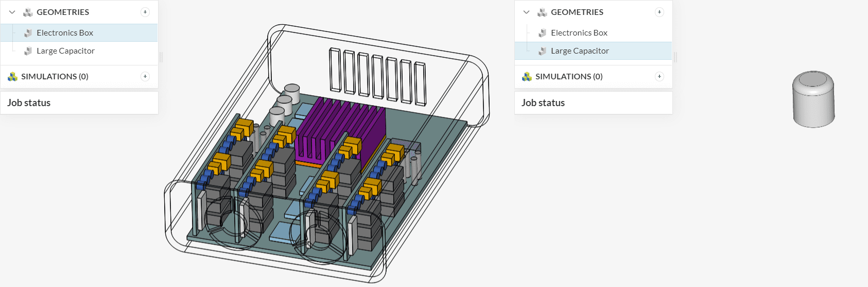Select Electronics Box in the right panel
The height and width of the screenshot is (287, 868).
coord(579,33)
